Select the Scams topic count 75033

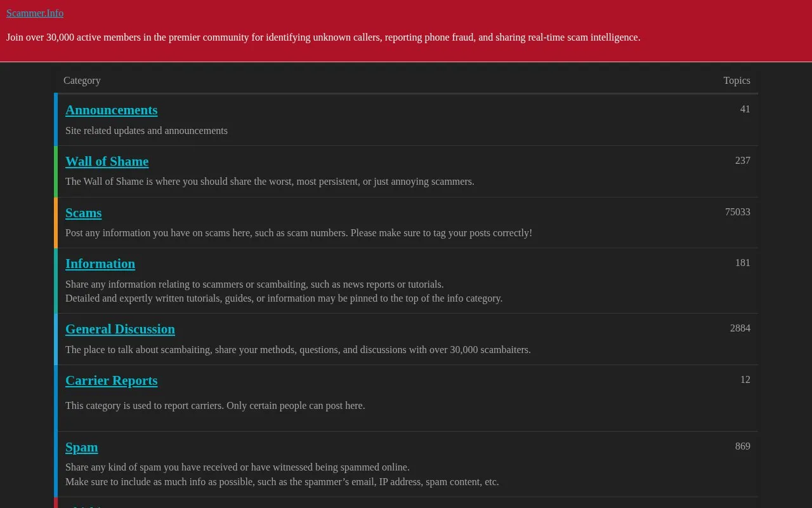click(x=737, y=212)
